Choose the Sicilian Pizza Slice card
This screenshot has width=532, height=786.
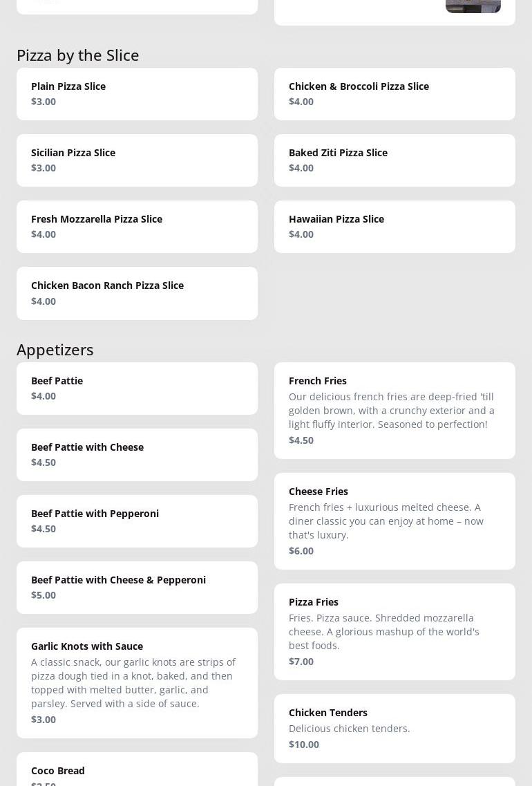137,160
